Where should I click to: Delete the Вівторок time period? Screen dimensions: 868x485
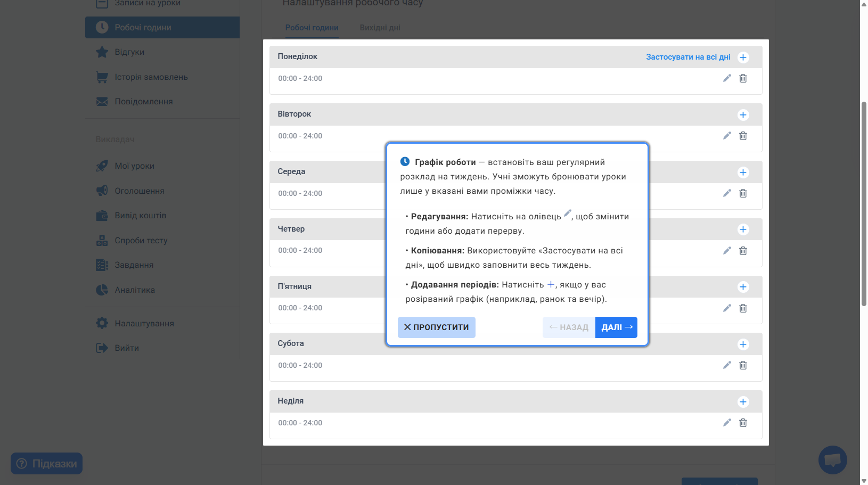pyautogui.click(x=743, y=136)
